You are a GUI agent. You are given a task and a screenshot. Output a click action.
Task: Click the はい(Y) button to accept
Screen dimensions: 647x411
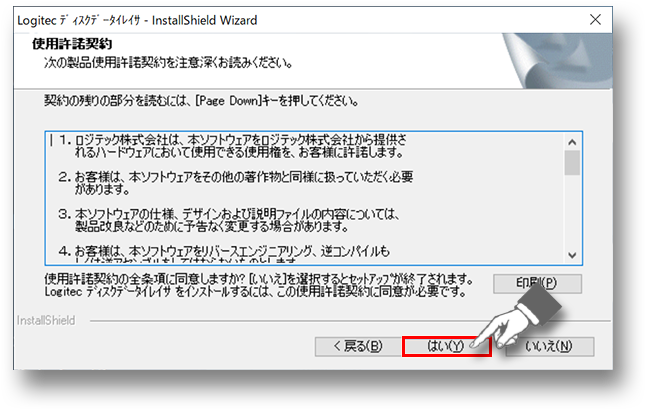pos(447,346)
